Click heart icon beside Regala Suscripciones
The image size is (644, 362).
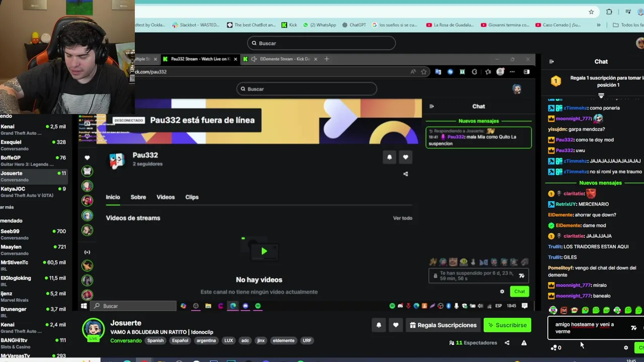[396, 325]
